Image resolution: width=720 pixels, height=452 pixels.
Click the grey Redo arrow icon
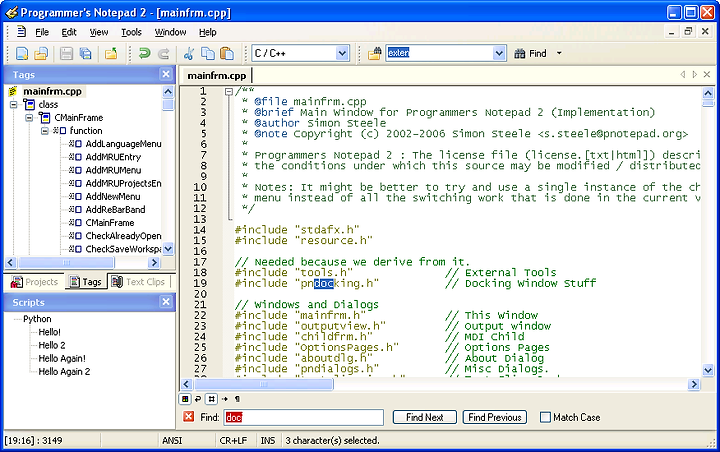(163, 53)
